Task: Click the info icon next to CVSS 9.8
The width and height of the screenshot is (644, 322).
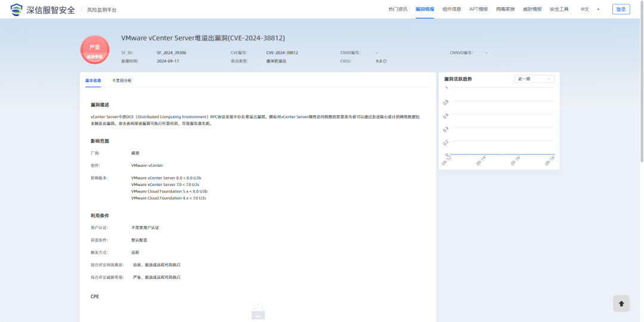Action: (385, 61)
